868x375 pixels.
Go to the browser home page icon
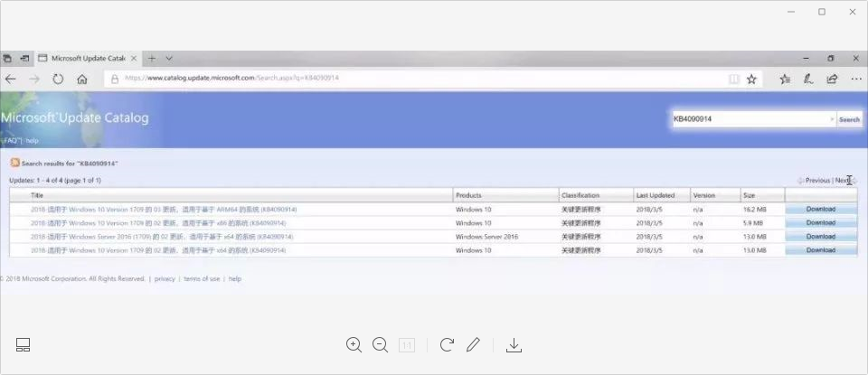[82, 79]
